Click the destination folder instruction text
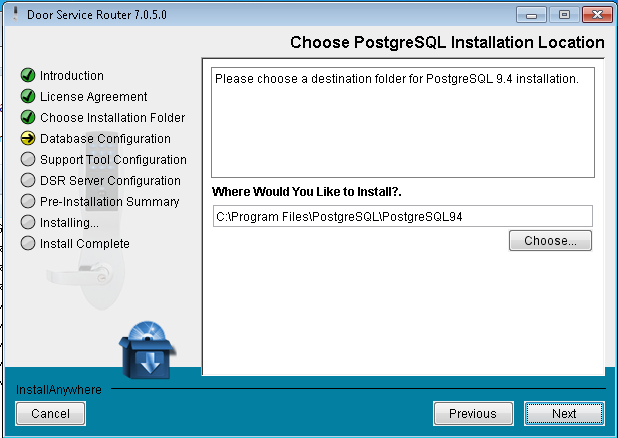 tap(397, 79)
